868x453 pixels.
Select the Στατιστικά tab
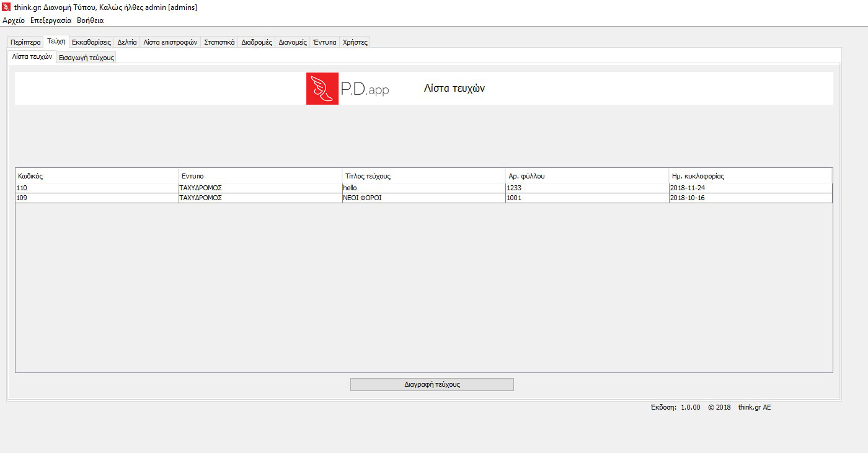(x=219, y=43)
